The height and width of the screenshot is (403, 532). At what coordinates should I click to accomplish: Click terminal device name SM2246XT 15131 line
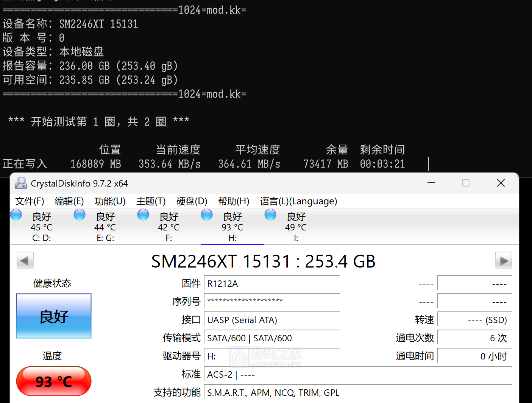(x=70, y=24)
